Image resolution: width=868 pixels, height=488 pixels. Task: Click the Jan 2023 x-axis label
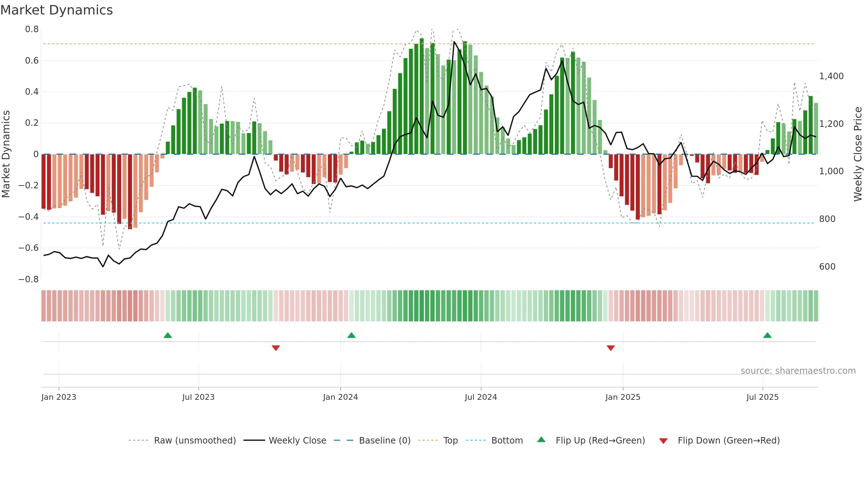(59, 397)
